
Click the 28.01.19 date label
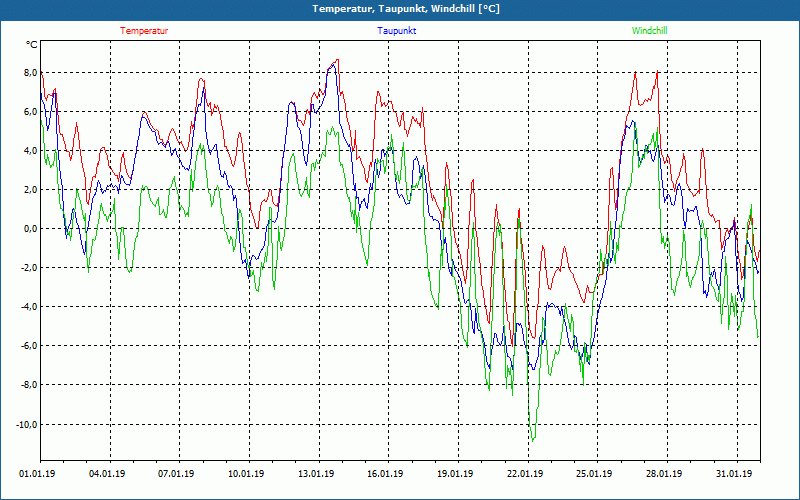tap(664, 474)
